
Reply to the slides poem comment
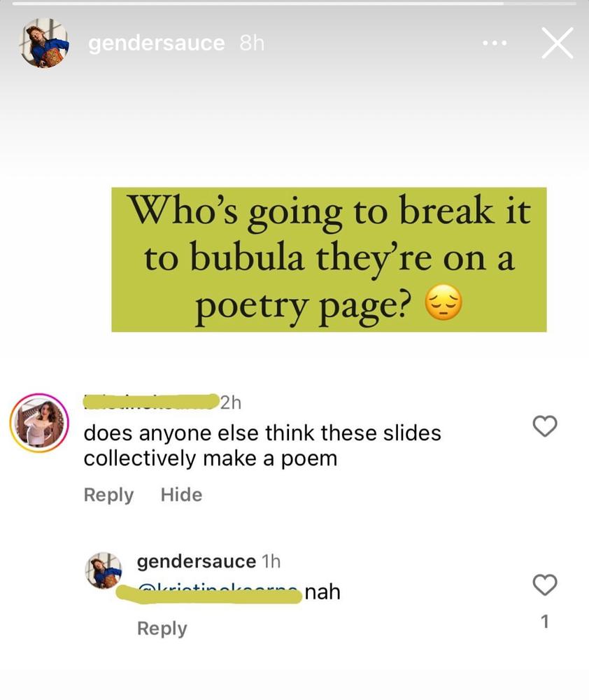(x=108, y=495)
